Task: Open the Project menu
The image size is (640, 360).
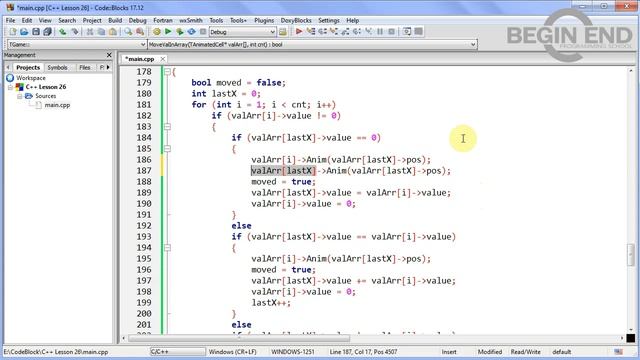Action: tap(92, 20)
